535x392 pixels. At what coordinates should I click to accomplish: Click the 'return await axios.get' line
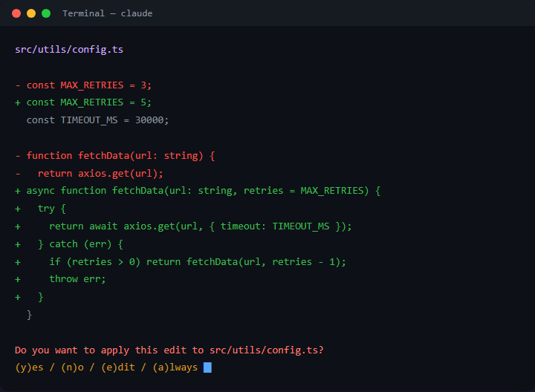click(x=184, y=226)
